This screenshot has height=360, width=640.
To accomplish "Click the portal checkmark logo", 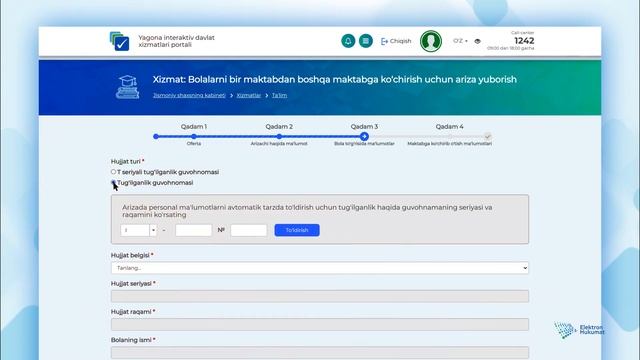I will 120,41.
